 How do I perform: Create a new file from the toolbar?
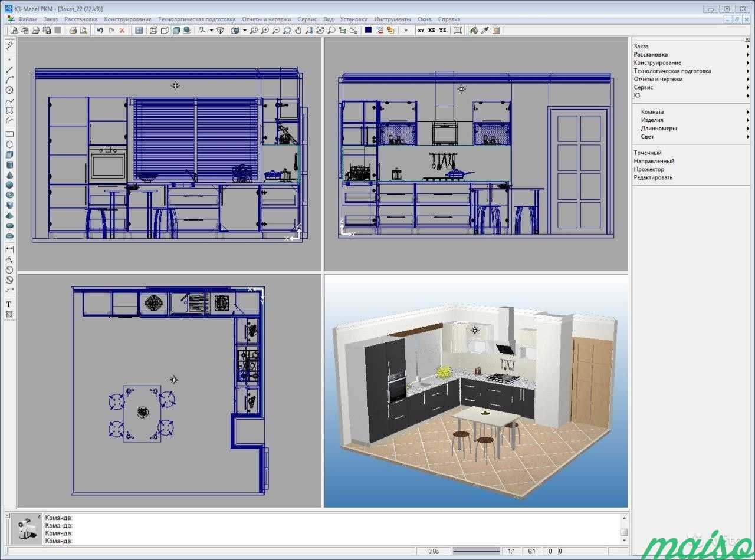(x=14, y=30)
